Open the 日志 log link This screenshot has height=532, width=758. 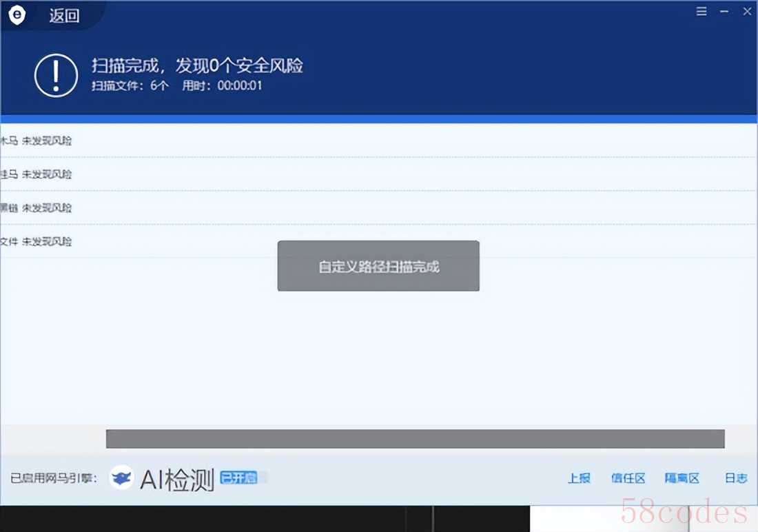736,478
